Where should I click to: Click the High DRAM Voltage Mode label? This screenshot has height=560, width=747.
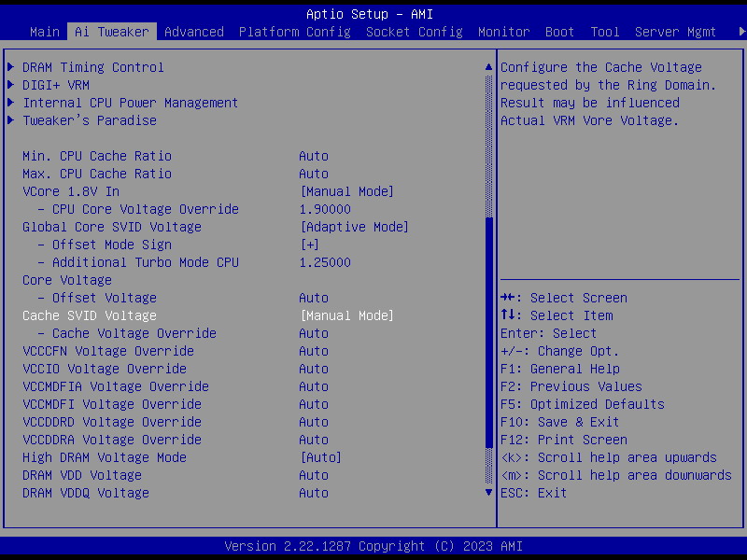pos(105,457)
